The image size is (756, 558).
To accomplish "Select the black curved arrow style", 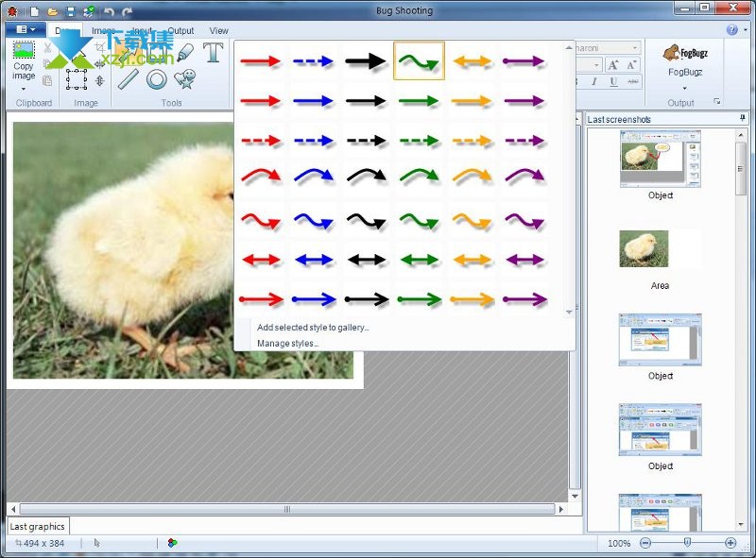I will [366, 176].
